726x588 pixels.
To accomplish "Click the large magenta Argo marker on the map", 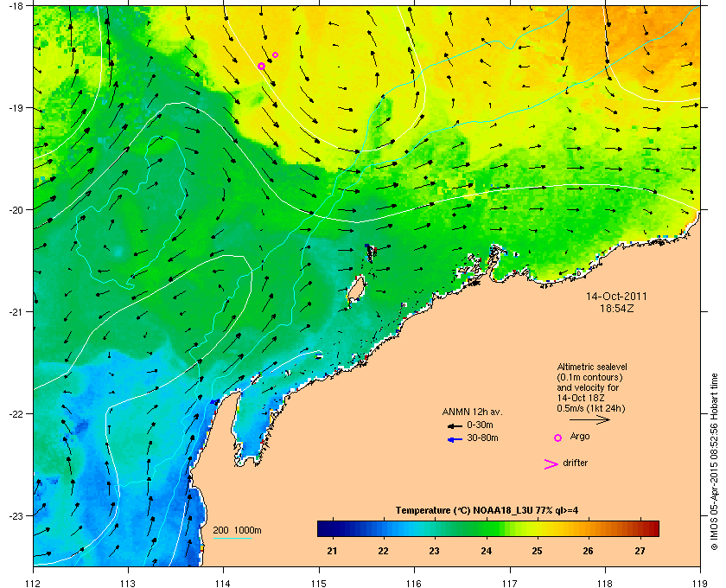I will pos(261,67).
